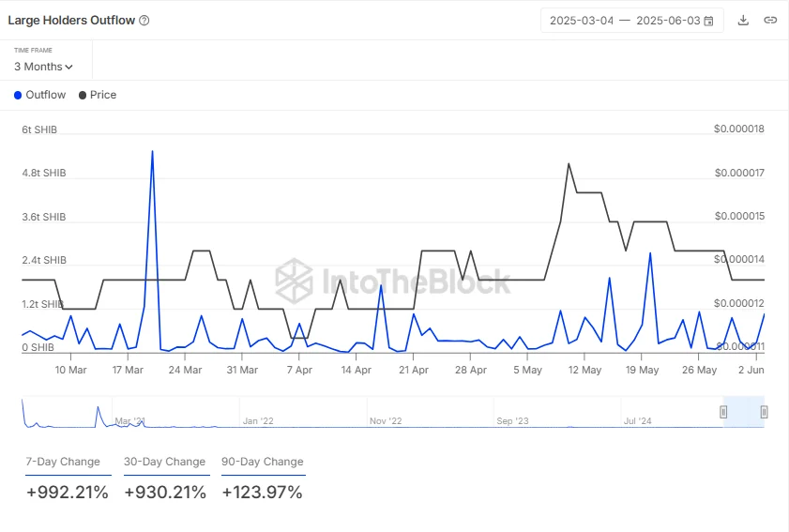Copy the chart share link
This screenshot has width=789, height=532.
click(x=770, y=21)
